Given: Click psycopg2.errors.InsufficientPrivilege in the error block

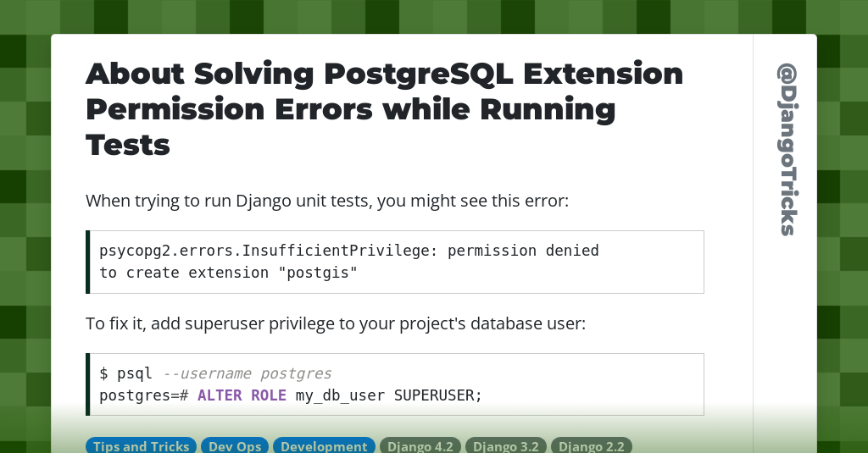Looking at the screenshot, I should [264, 251].
